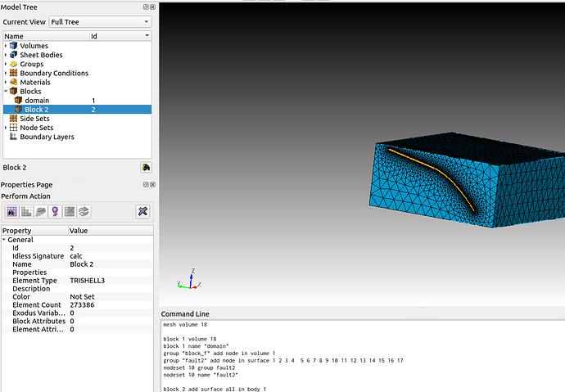
Task: Click the purple X delete action icon
Action: [143, 211]
